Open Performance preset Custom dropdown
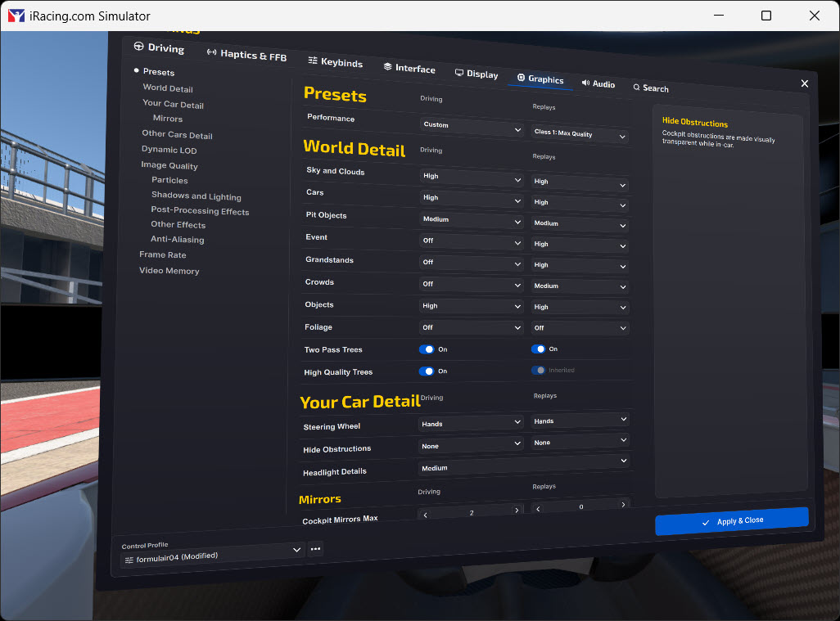 coord(471,126)
